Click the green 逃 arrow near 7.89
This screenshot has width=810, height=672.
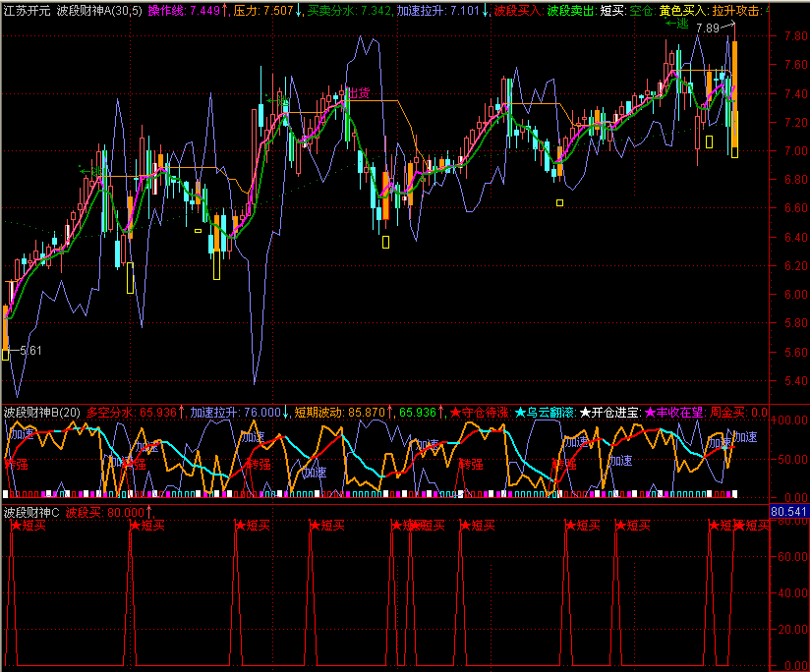pyautogui.click(x=676, y=26)
